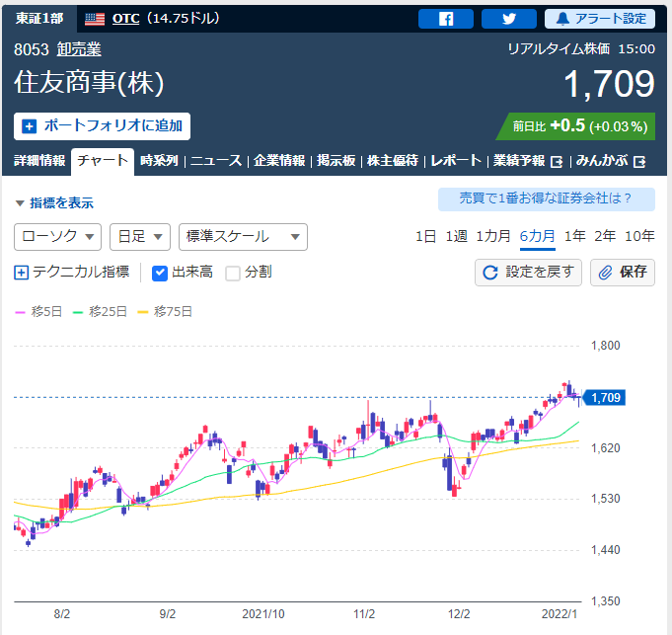Open the 標準スケール scale dropdown
Screen dimensions: 672x635
point(243,237)
